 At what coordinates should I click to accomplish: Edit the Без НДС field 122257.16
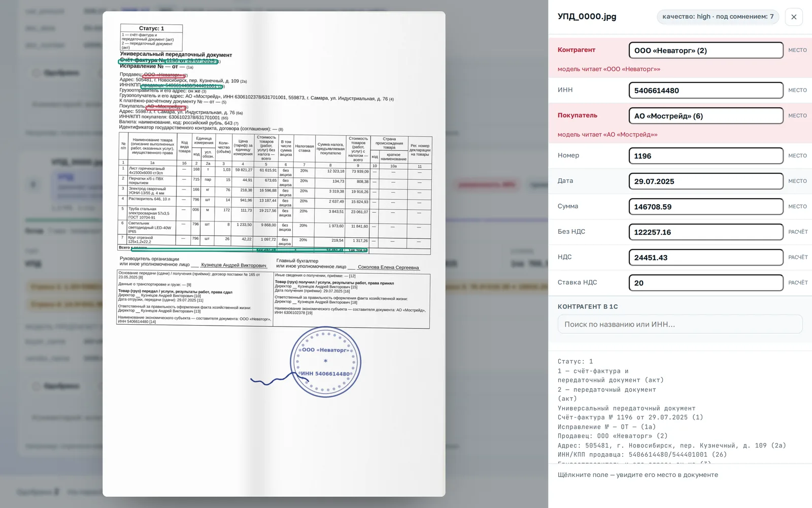pyautogui.click(x=706, y=232)
